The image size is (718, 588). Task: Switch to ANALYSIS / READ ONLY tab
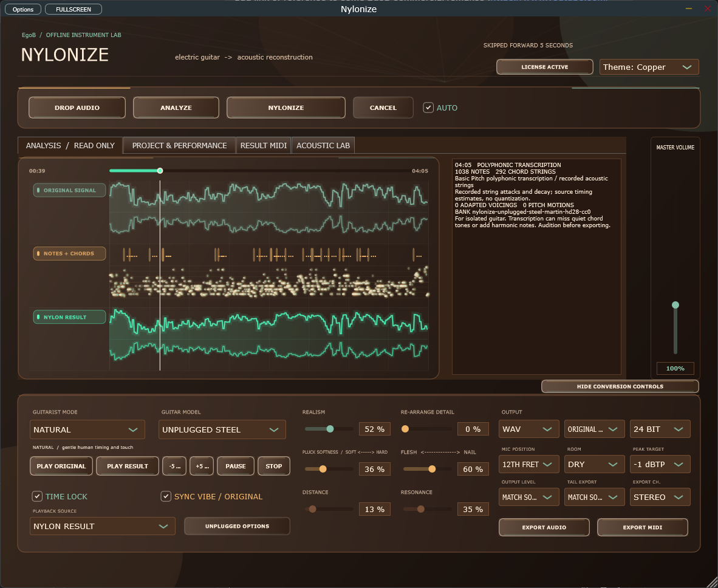click(70, 145)
